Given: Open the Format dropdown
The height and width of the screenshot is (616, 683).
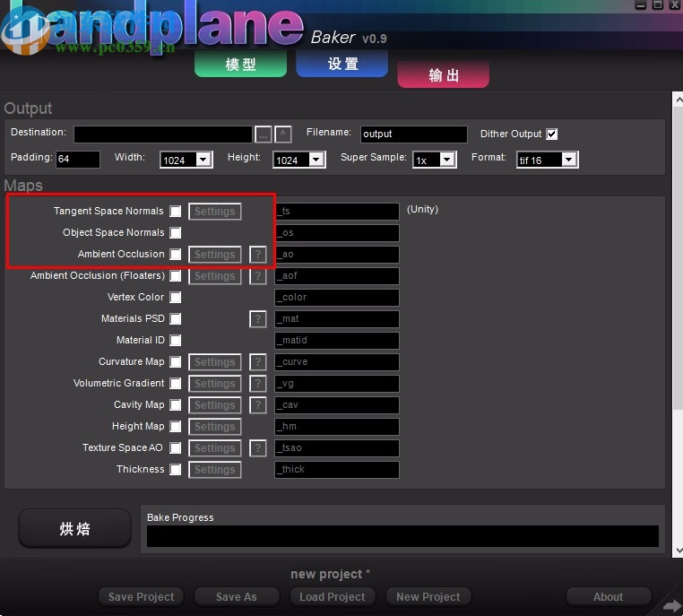Looking at the screenshot, I should click(548, 160).
